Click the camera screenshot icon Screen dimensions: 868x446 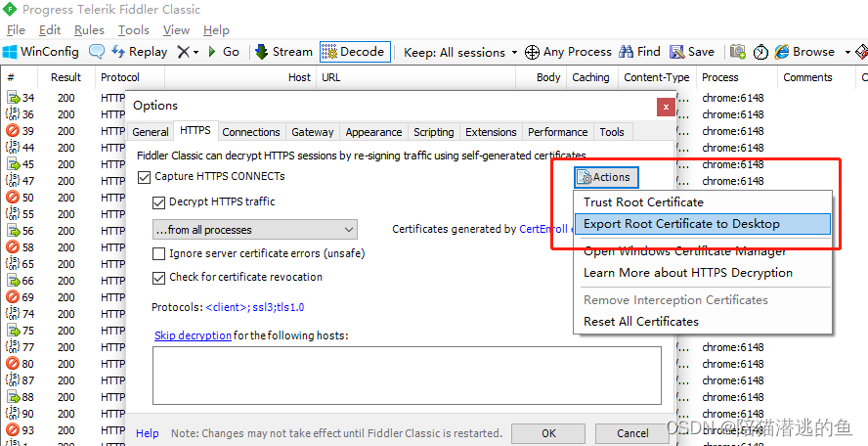[737, 52]
